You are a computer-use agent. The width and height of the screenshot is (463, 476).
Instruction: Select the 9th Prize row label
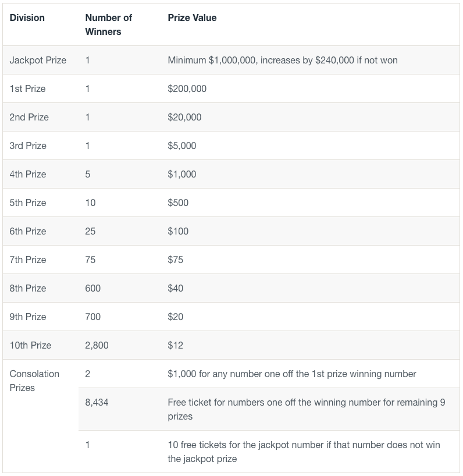[28, 317]
